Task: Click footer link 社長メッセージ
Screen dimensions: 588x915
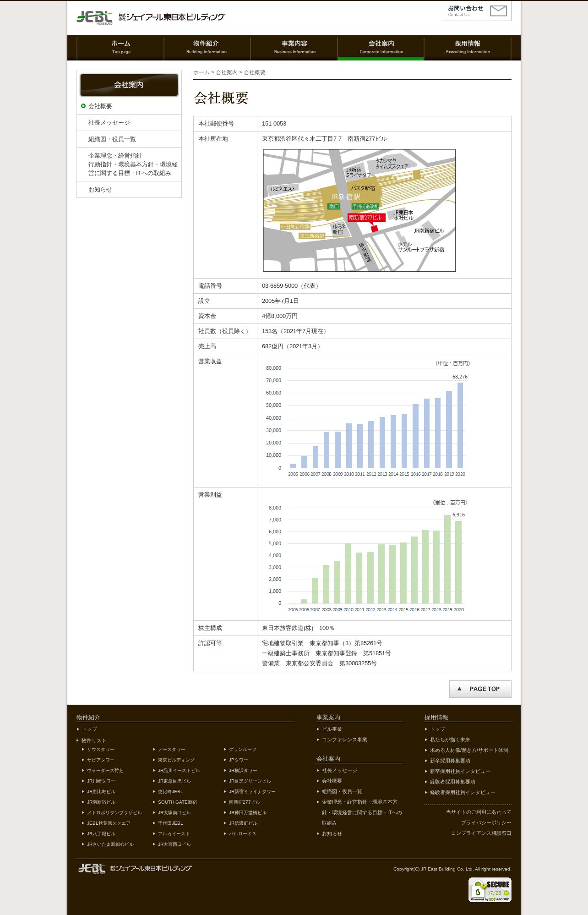Action: 339,771
